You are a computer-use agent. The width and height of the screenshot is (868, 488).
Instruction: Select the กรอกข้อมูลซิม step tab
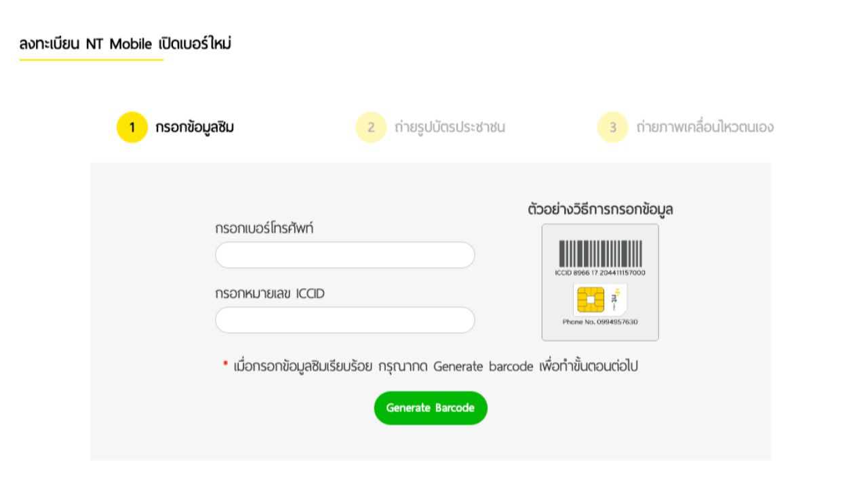point(195,127)
